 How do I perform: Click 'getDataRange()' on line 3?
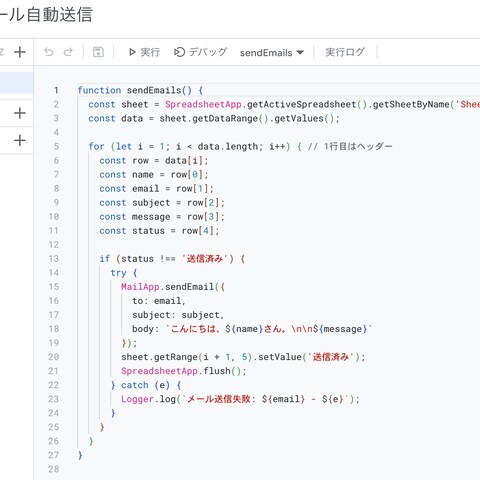230,119
